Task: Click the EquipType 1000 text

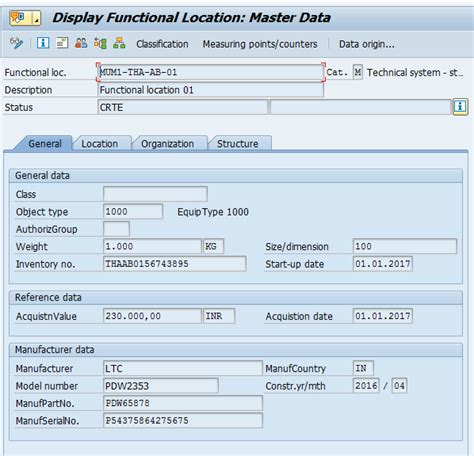Action: (213, 212)
